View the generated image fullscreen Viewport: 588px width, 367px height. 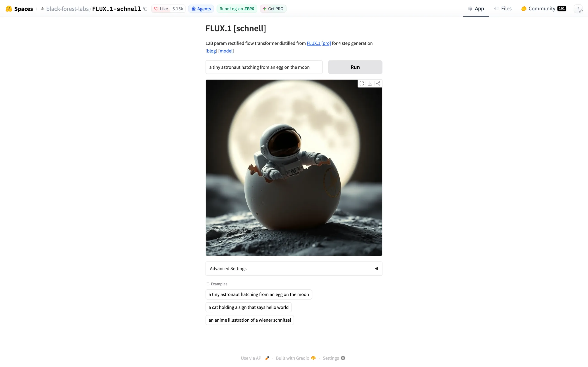(362, 84)
